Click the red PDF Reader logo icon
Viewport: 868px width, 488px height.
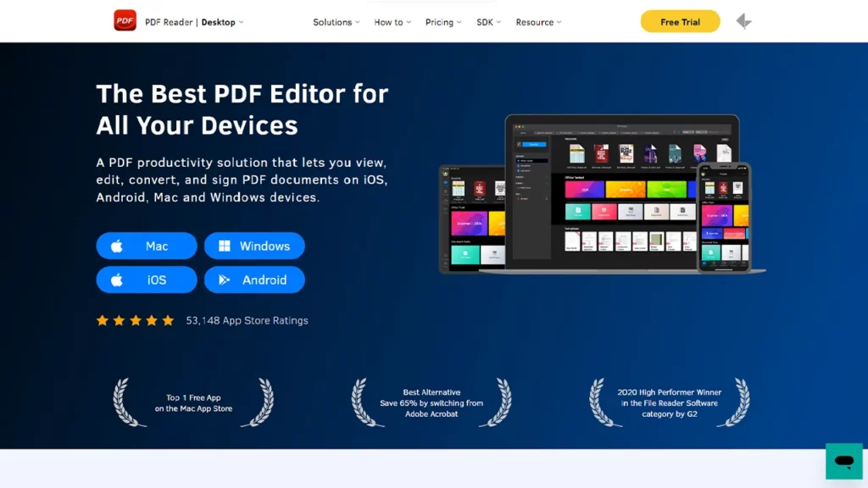[125, 21]
